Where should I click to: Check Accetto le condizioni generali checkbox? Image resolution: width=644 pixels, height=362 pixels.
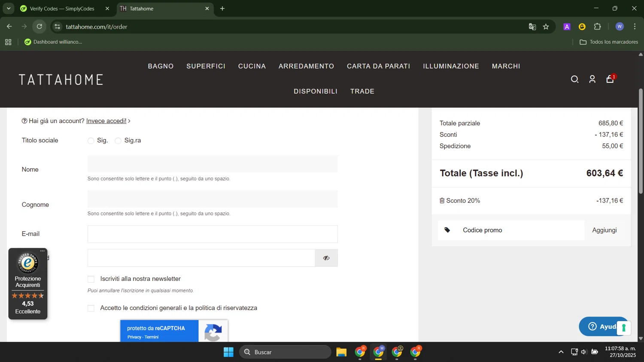[91, 308]
